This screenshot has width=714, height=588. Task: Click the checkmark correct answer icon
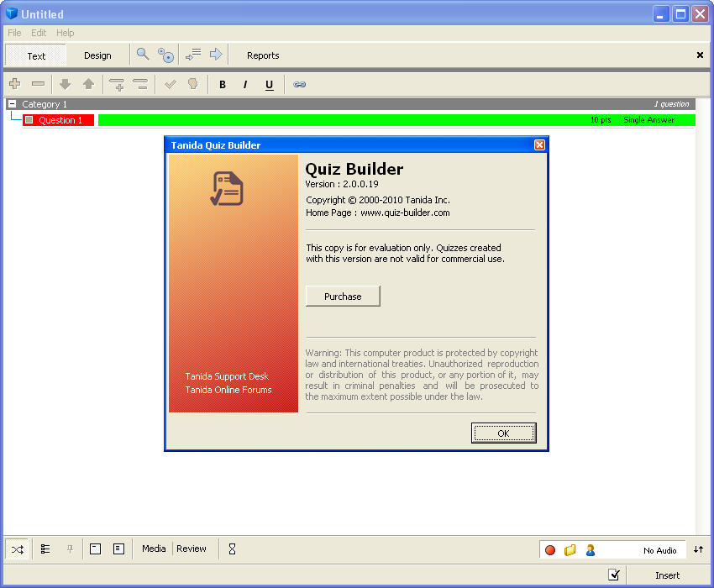click(x=171, y=84)
